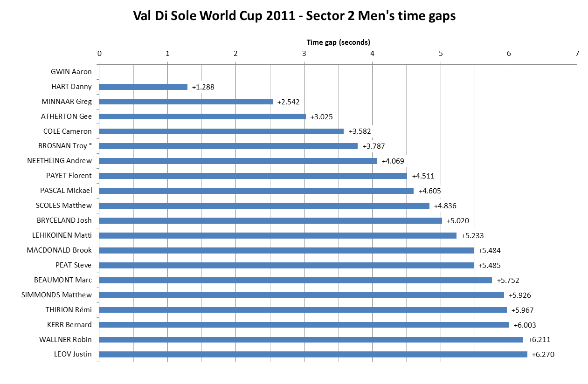Viewport: 588px width, 384px height.
Task: Select the +5.484 data label
Action: (x=489, y=250)
